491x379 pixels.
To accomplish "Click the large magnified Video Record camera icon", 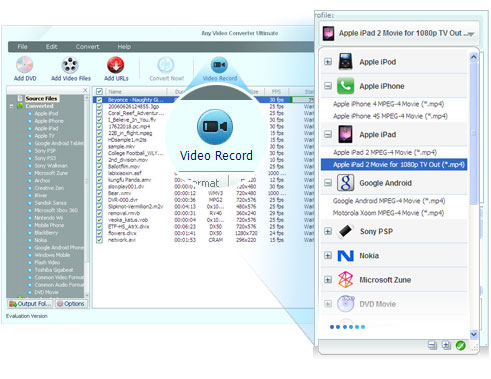I will coord(215,126).
